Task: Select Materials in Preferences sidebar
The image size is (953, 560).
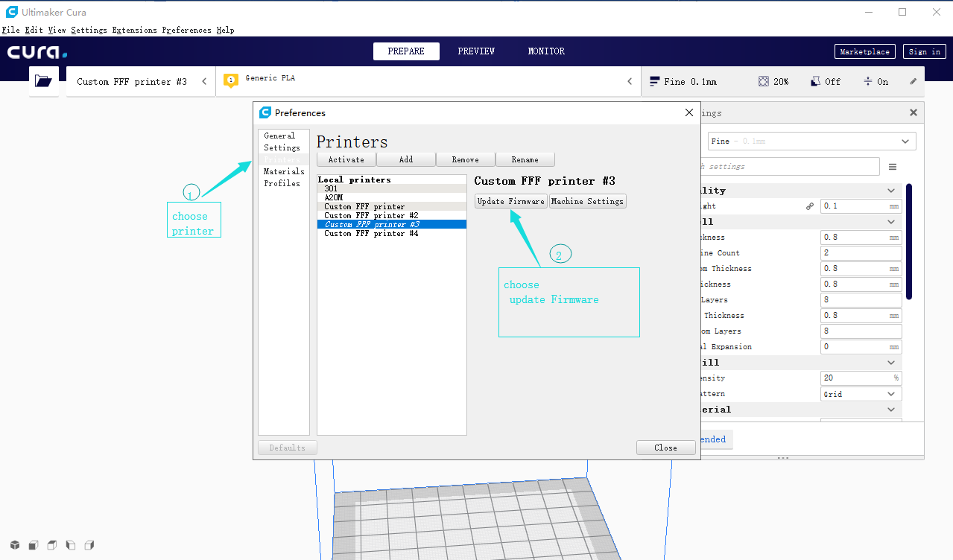Action: (284, 171)
